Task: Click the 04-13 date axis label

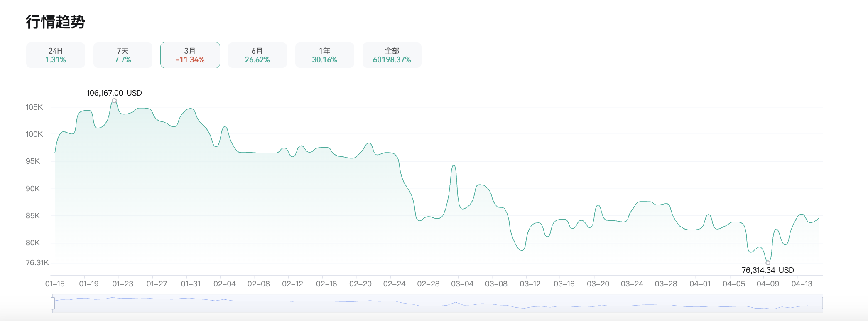Action: [802, 284]
